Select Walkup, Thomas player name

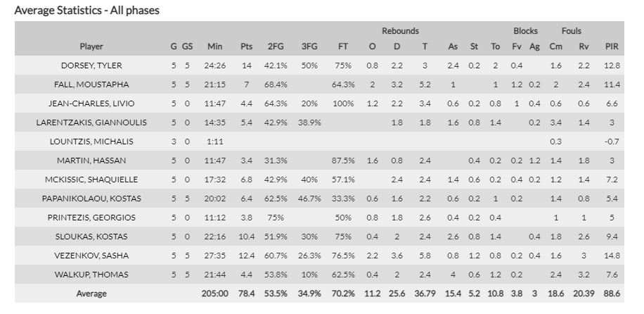point(91,275)
